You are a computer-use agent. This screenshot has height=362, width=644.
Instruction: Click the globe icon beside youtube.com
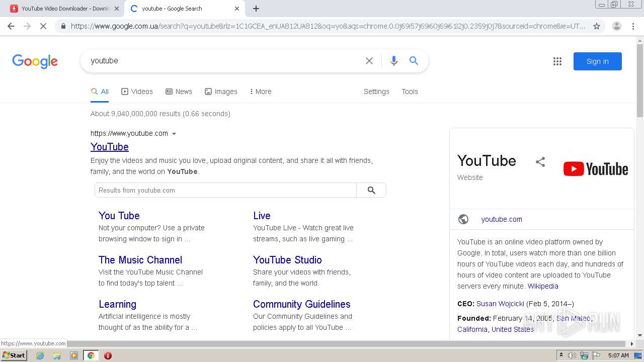coord(463,219)
